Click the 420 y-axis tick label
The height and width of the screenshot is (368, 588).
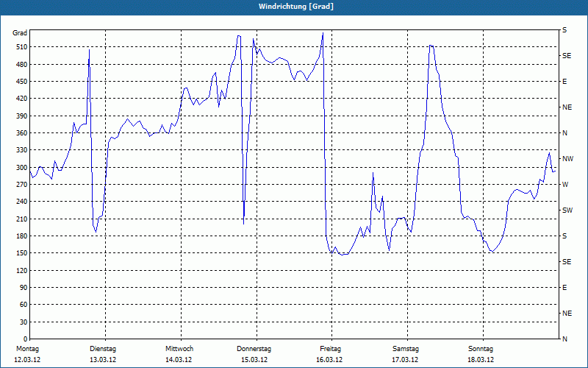(x=21, y=99)
